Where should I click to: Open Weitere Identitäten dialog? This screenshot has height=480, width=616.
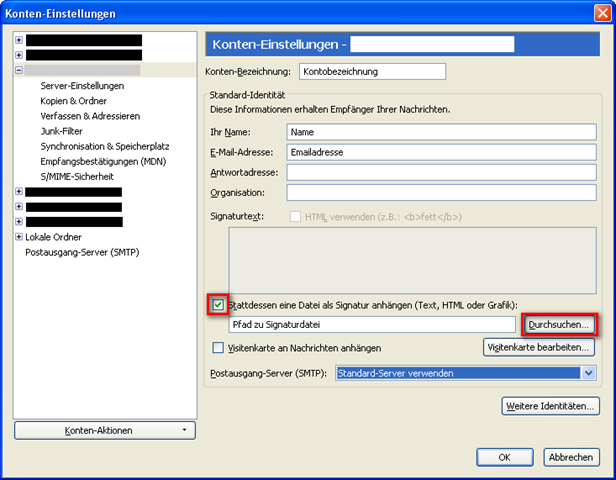point(549,406)
